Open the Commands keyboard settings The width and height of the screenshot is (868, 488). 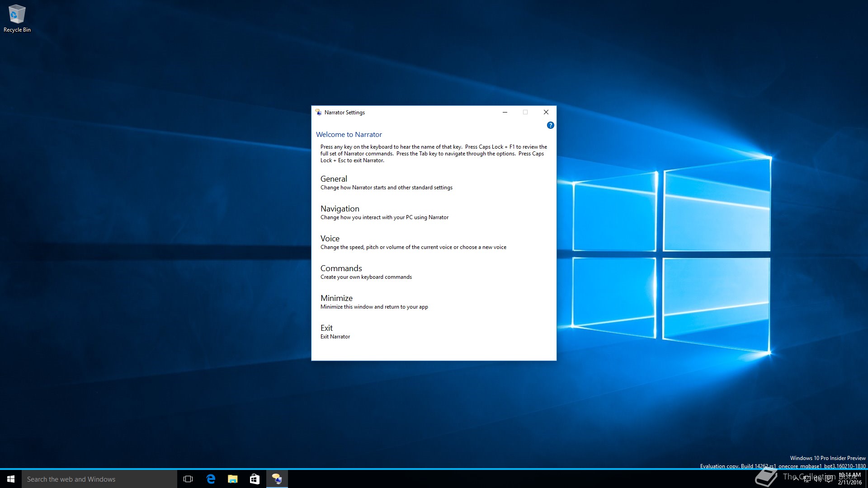click(341, 268)
